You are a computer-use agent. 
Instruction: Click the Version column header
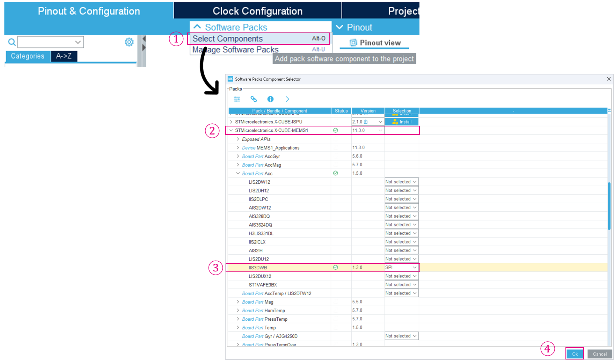pyautogui.click(x=368, y=111)
